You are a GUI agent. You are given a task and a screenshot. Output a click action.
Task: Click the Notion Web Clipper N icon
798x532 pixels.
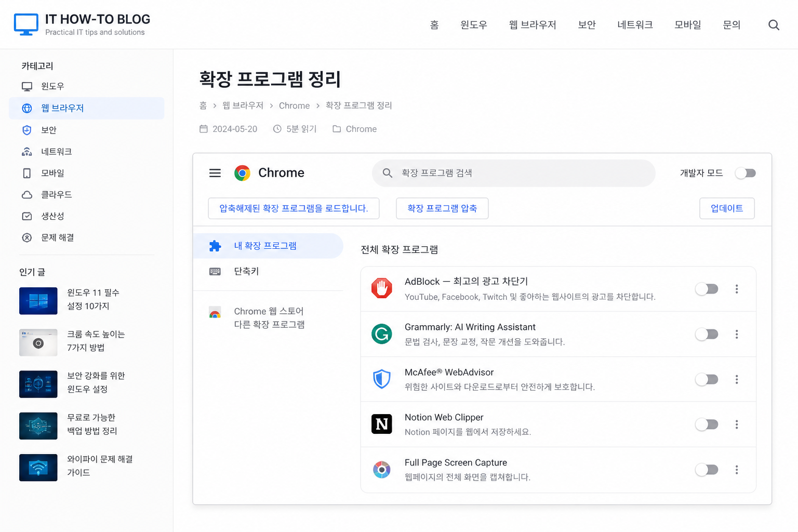pyautogui.click(x=382, y=424)
